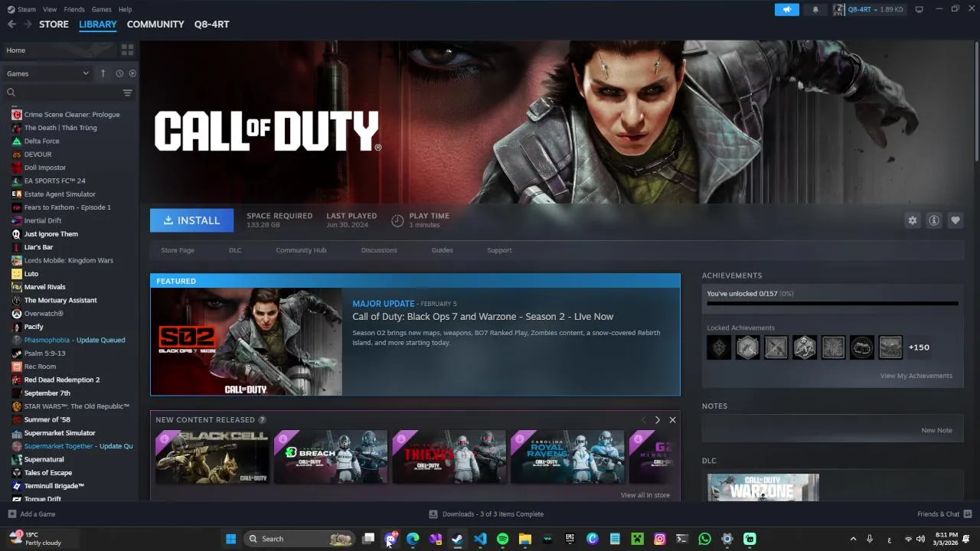Select Phasmophobia with update queued
Viewport: 980px width, 551px height.
point(75,340)
